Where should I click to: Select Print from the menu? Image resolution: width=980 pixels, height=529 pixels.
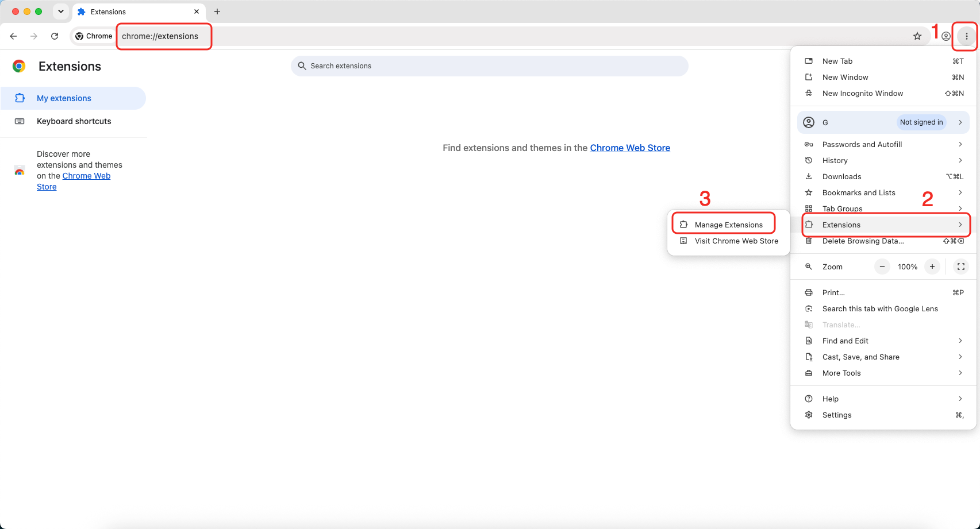883,292
